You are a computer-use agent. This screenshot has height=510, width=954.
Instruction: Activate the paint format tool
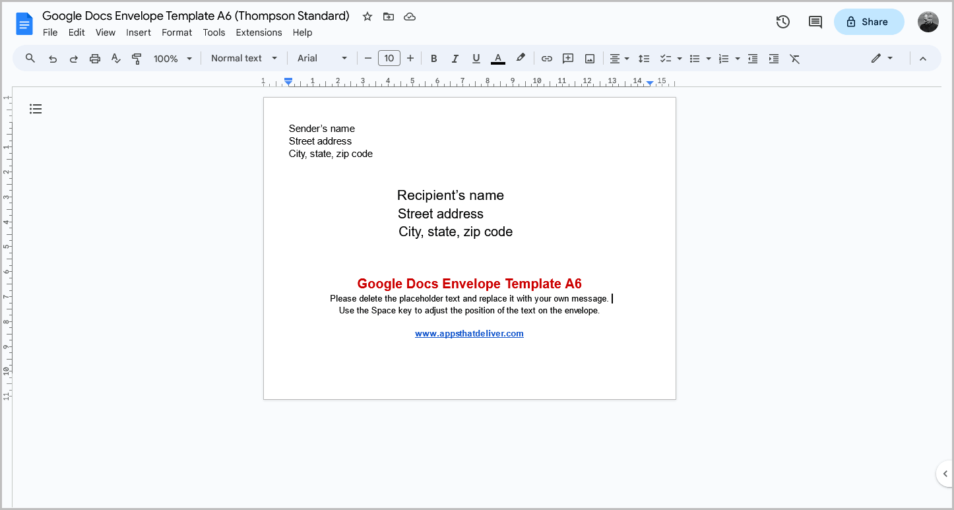tap(136, 58)
